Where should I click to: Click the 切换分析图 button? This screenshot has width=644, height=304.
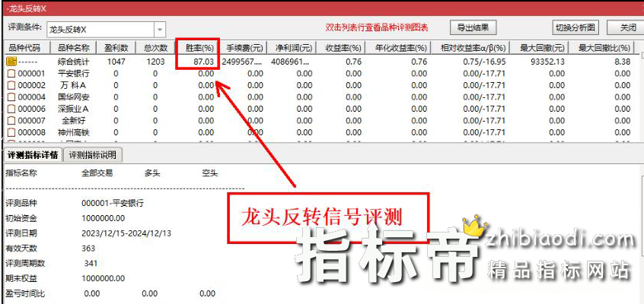(575, 28)
